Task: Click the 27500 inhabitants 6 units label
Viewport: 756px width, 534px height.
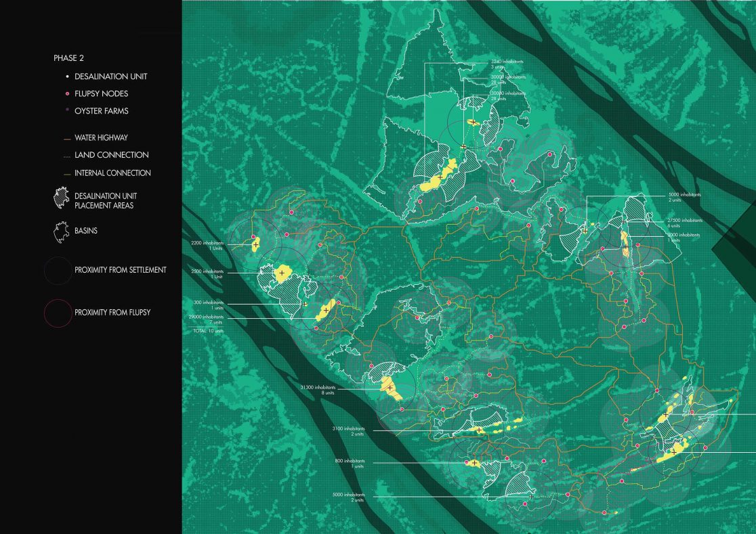Action: click(683, 223)
